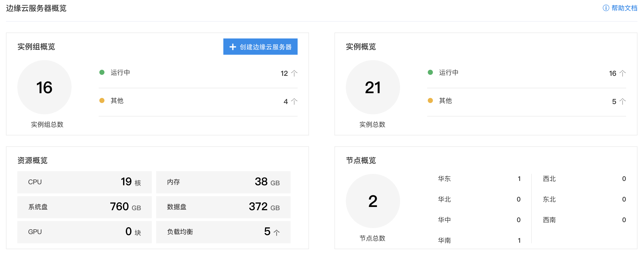644x253 pixels.
Task: Click the GPU 0 块 card
Action: point(85,232)
